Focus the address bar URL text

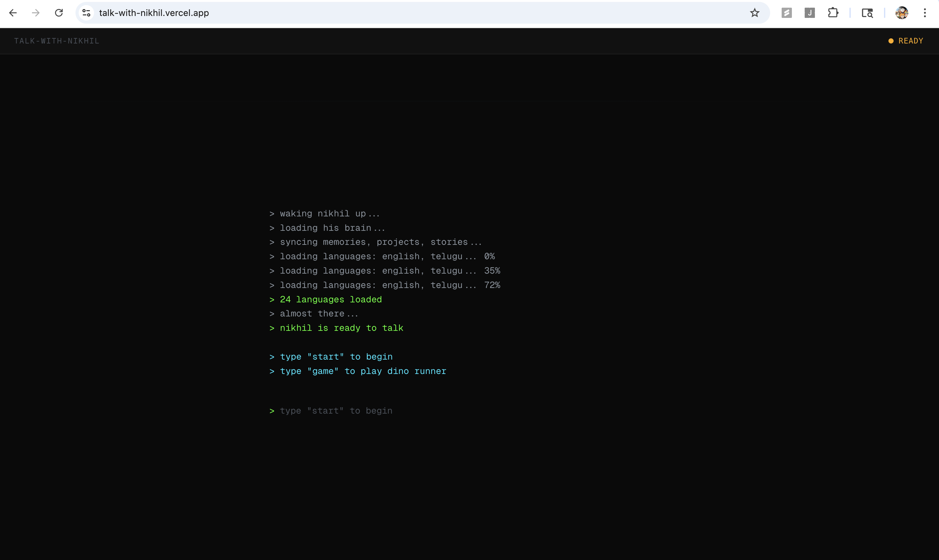pyautogui.click(x=154, y=13)
